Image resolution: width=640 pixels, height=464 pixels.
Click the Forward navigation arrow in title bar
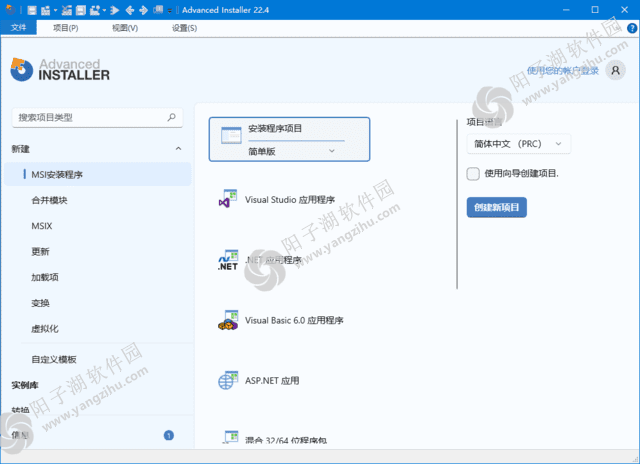click(x=143, y=10)
